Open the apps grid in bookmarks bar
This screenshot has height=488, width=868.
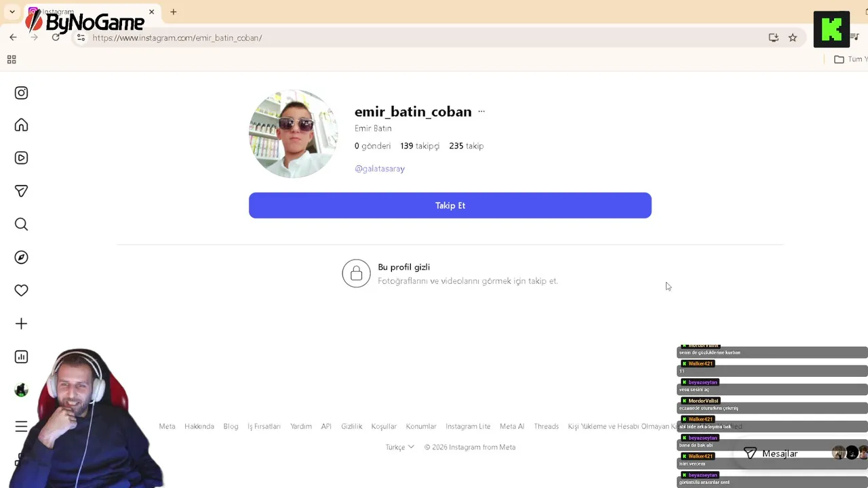(12, 60)
